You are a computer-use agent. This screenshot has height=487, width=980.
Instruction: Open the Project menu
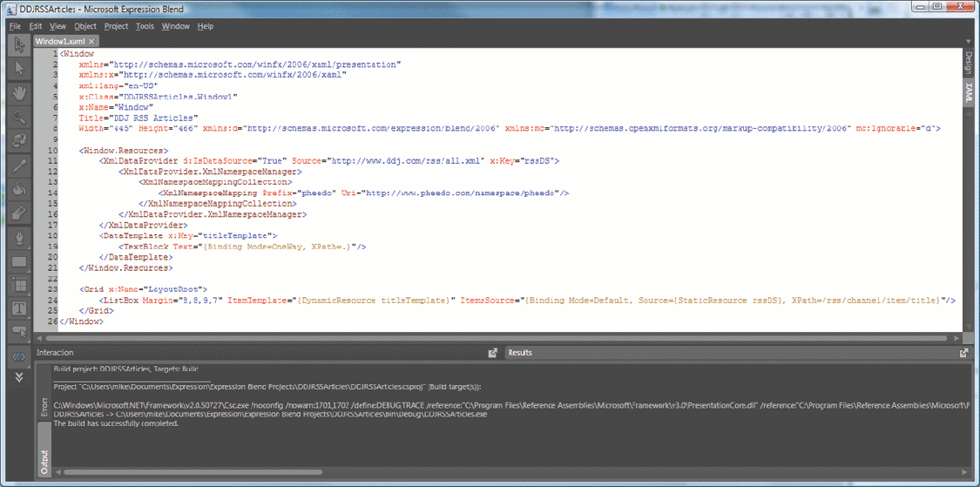pyautogui.click(x=116, y=26)
